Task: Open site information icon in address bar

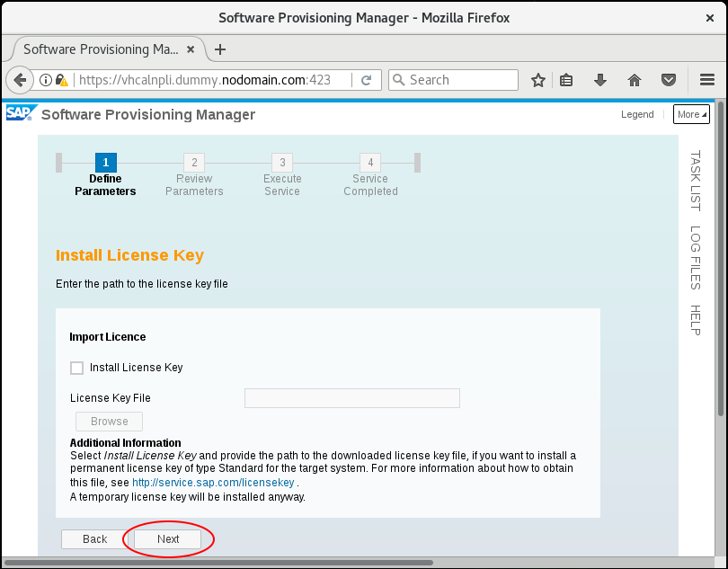Action: click(46, 80)
